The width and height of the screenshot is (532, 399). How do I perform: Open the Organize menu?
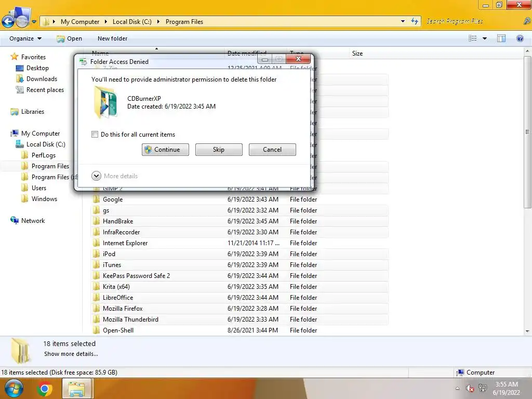click(25, 38)
